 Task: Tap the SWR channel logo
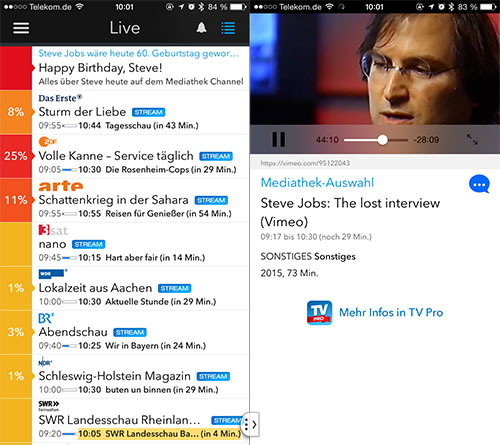click(49, 406)
